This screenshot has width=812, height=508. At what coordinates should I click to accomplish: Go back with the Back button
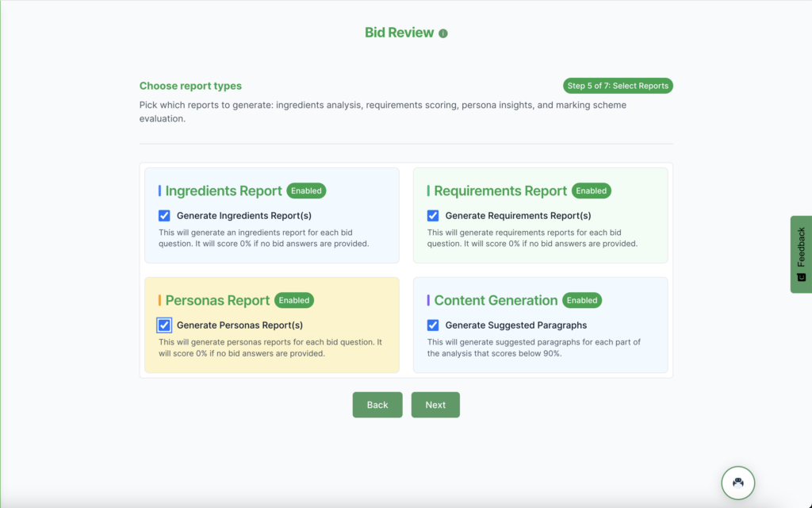(x=377, y=405)
